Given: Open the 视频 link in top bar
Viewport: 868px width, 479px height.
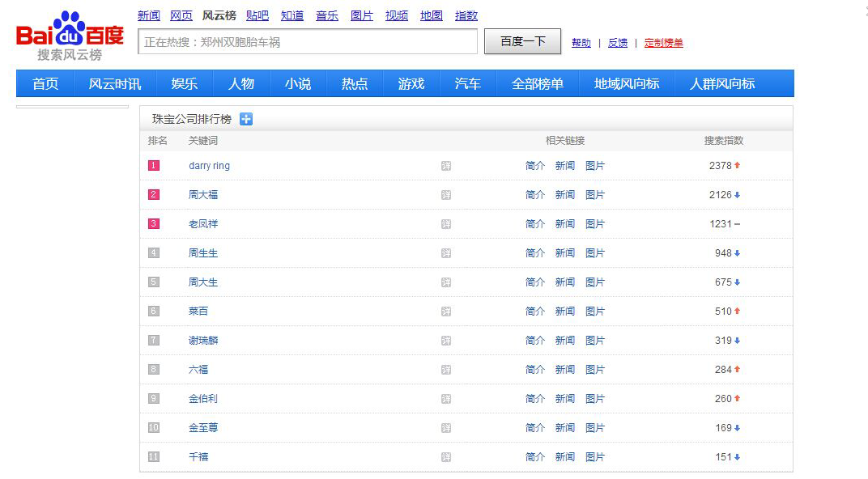Looking at the screenshot, I should pyautogui.click(x=397, y=15).
